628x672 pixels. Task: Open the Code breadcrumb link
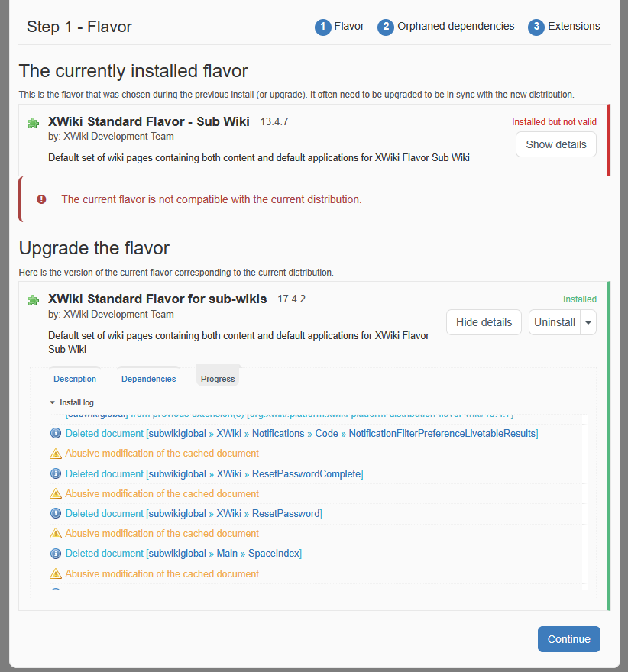pyautogui.click(x=327, y=433)
